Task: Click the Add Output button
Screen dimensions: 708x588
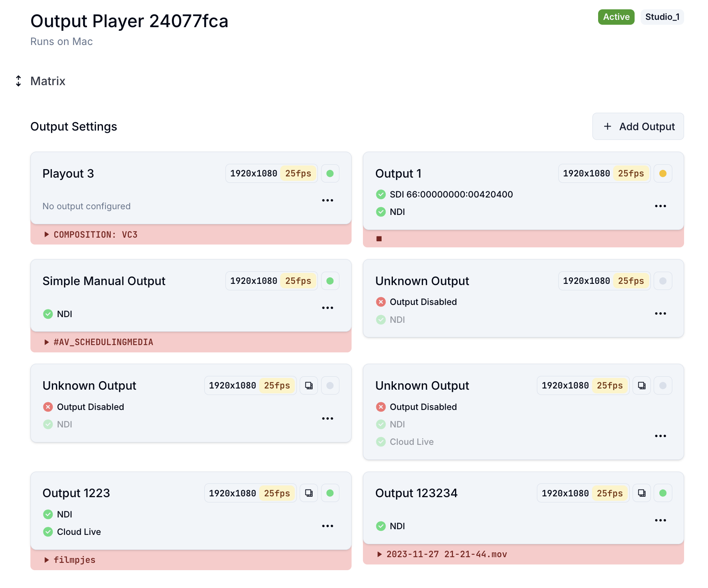Action: click(x=638, y=127)
